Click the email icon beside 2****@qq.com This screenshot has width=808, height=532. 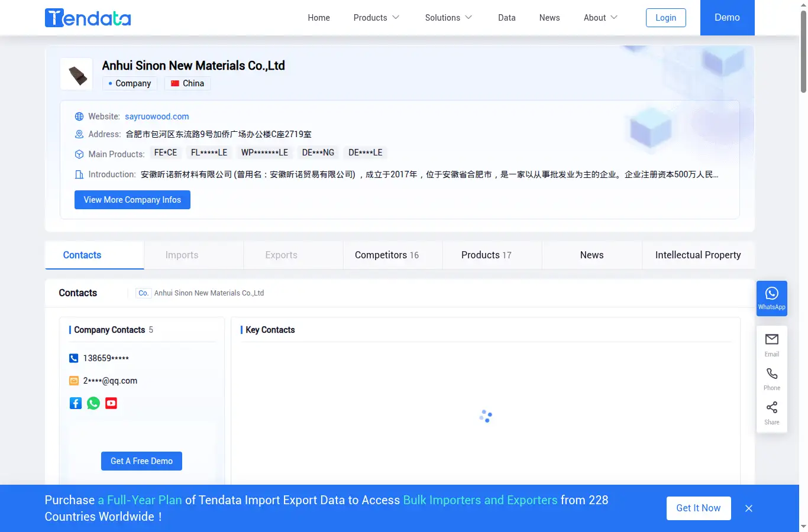(x=74, y=381)
